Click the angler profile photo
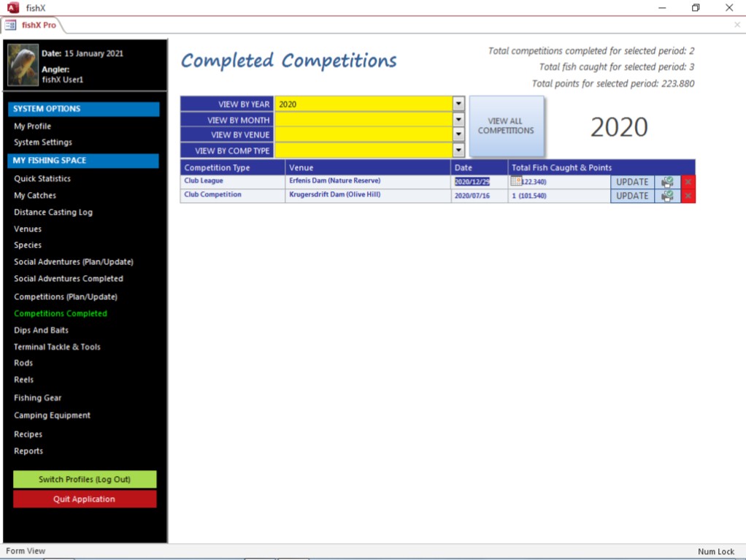The image size is (746, 560). click(x=23, y=65)
